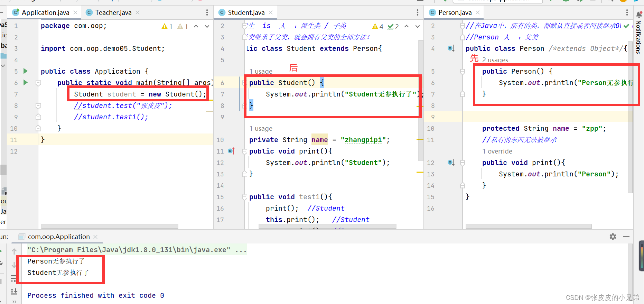Image resolution: width=644 pixels, height=304 pixels.
Task: Click the 4 warnings indicator in Student.java
Action: 377,26
